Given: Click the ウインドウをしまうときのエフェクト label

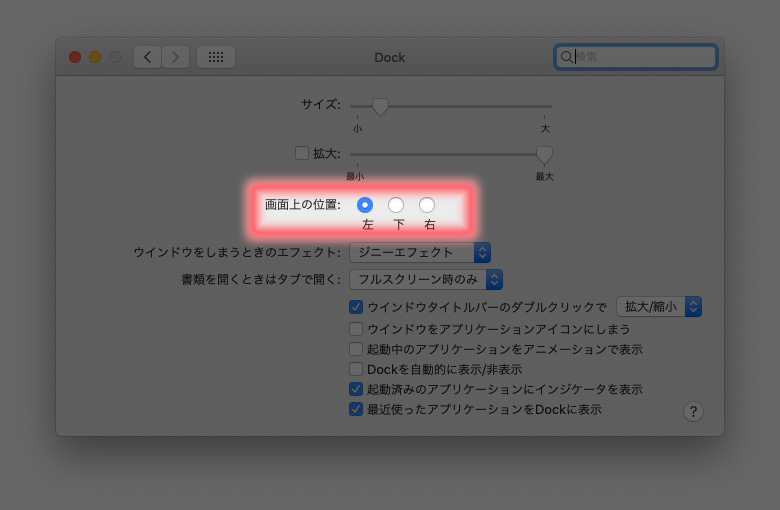Looking at the screenshot, I should click(x=237, y=252).
